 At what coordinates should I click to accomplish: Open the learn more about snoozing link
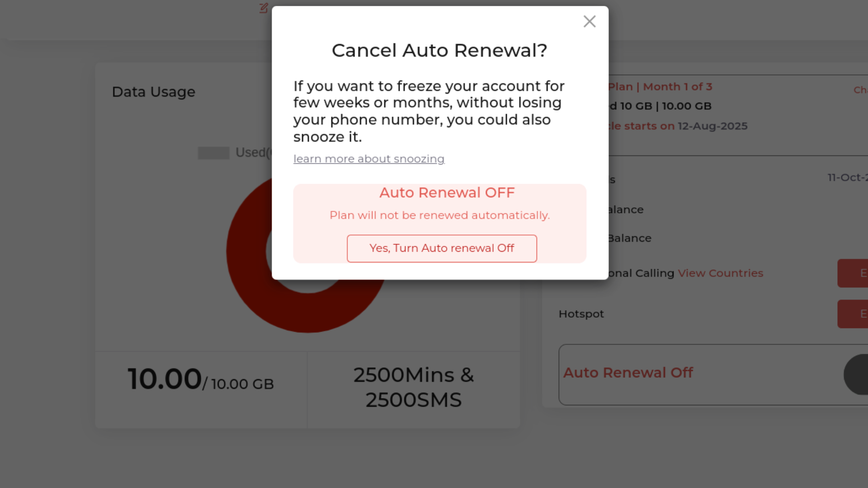pos(369,159)
